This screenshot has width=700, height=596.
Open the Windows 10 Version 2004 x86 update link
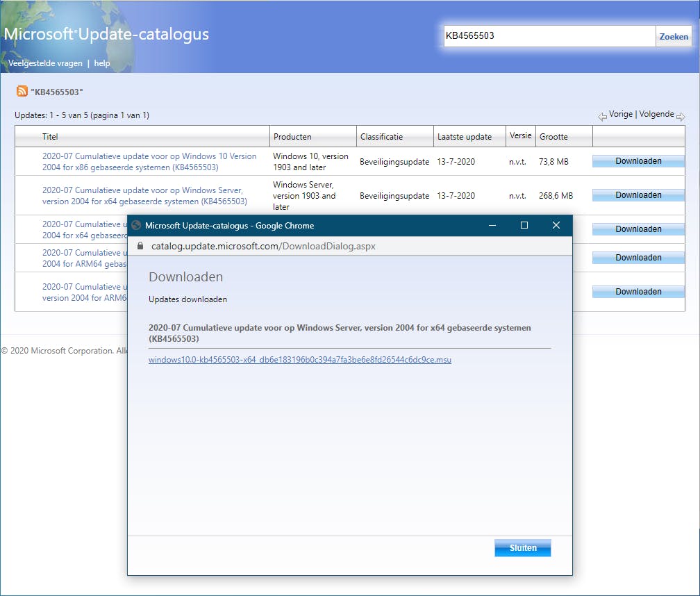coord(149,162)
